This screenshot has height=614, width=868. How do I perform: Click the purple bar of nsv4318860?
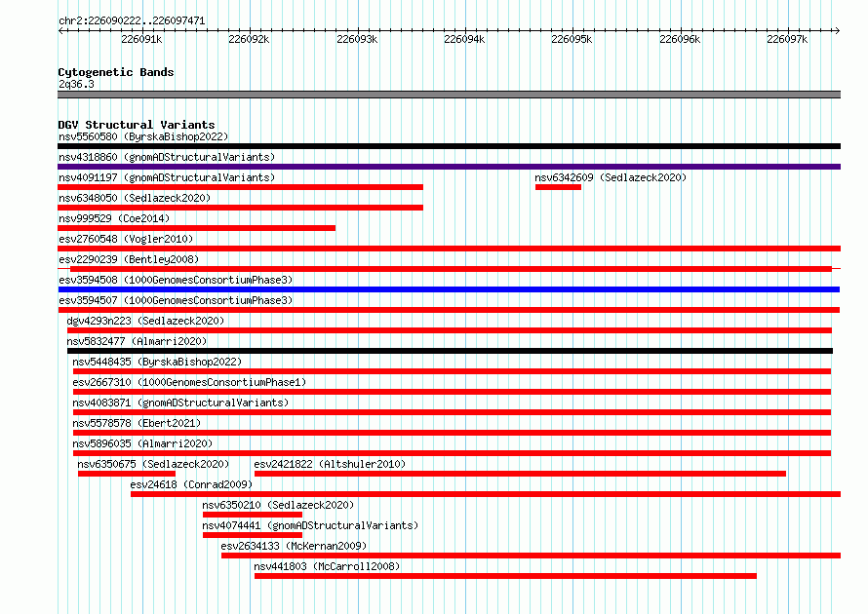point(449,167)
